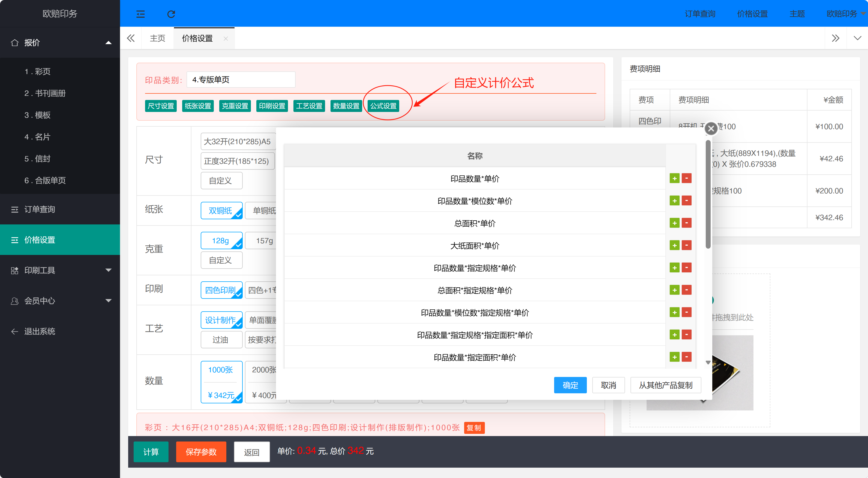Select the 双铜纸 paper option
Viewport: 868px width, 478px height.
221,211
